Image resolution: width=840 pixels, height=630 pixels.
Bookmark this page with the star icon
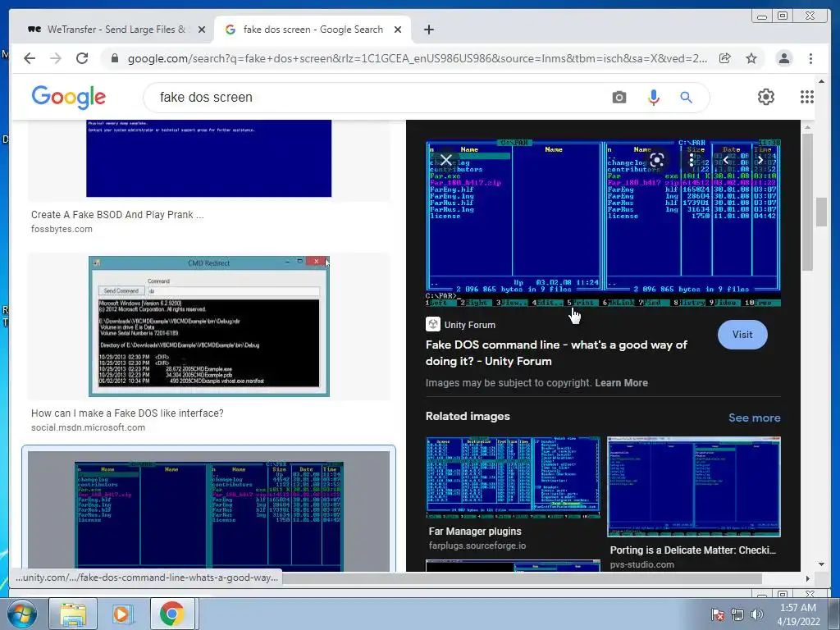coord(751,58)
